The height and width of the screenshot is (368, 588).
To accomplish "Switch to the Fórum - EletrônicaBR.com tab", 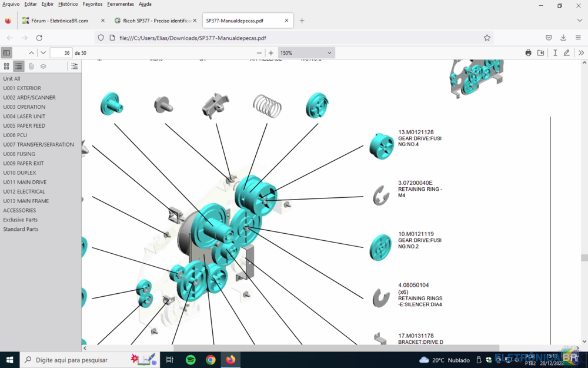I will [59, 21].
